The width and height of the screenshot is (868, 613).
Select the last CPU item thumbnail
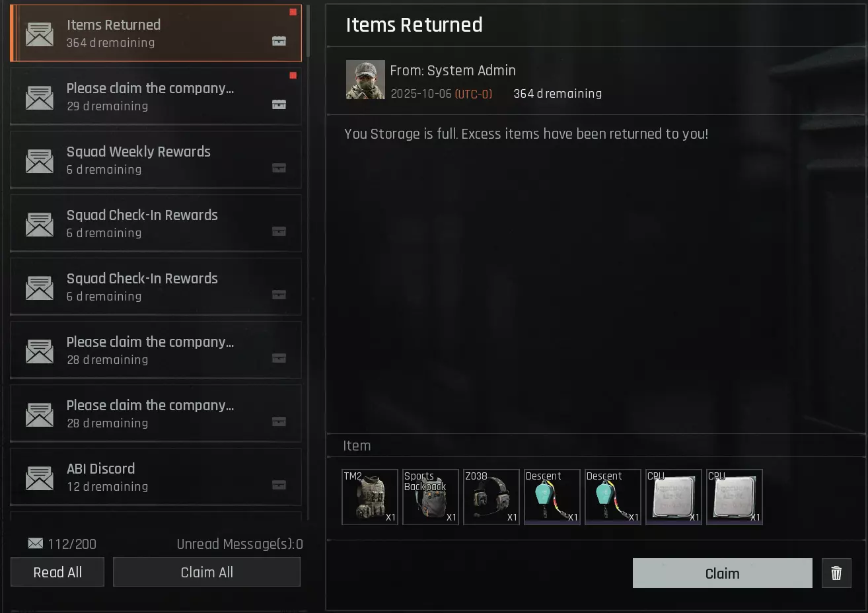tap(735, 497)
